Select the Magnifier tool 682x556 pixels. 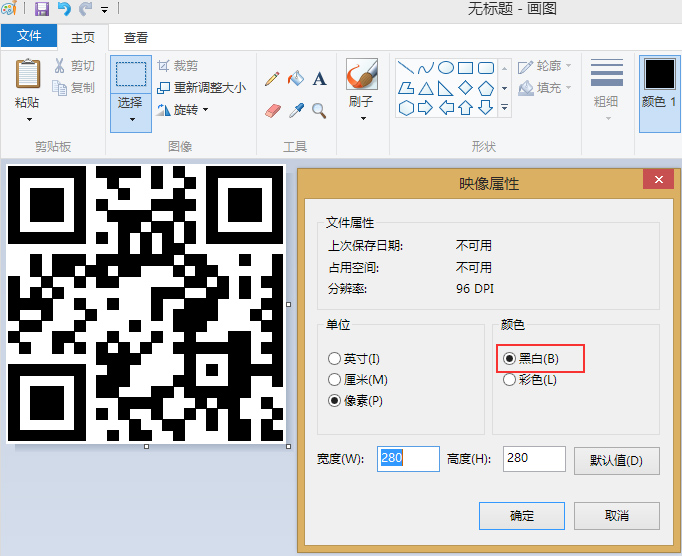tap(319, 111)
